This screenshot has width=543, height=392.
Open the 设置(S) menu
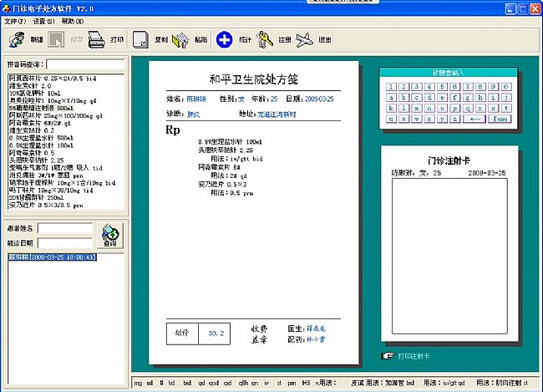pos(44,20)
